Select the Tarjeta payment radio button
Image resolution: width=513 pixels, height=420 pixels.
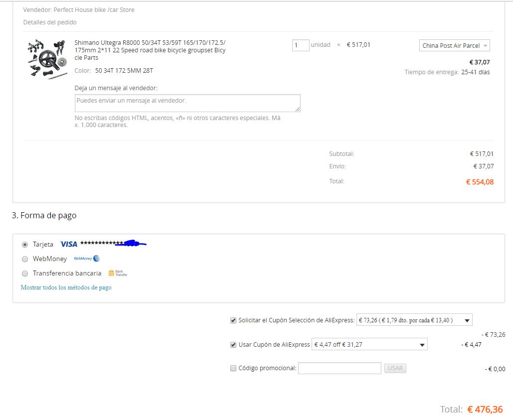pyautogui.click(x=25, y=245)
